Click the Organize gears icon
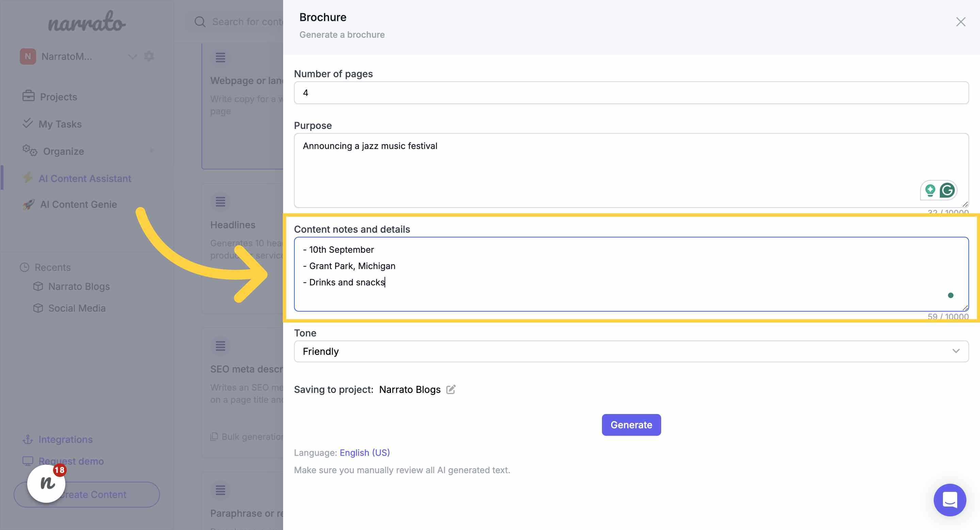This screenshot has height=530, width=980. 29,150
